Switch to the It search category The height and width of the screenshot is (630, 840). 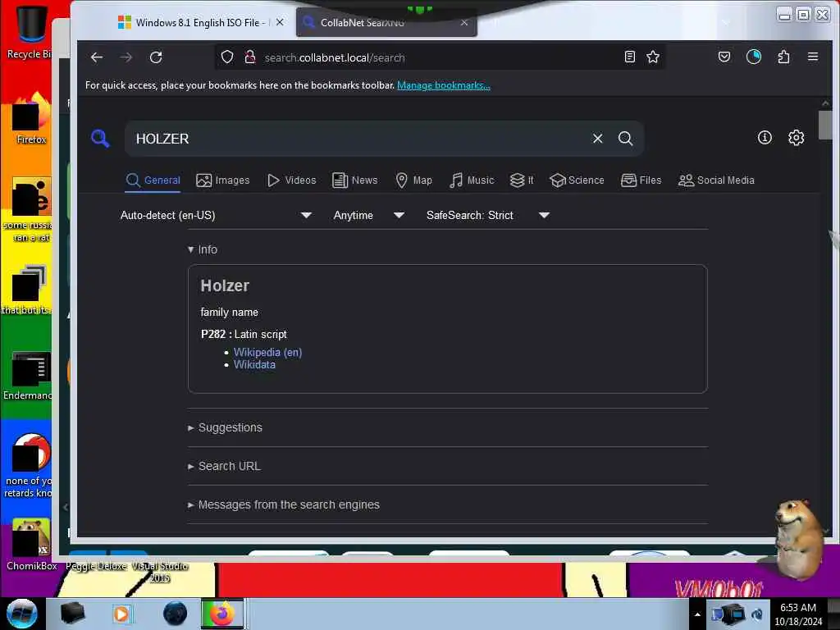pos(522,180)
